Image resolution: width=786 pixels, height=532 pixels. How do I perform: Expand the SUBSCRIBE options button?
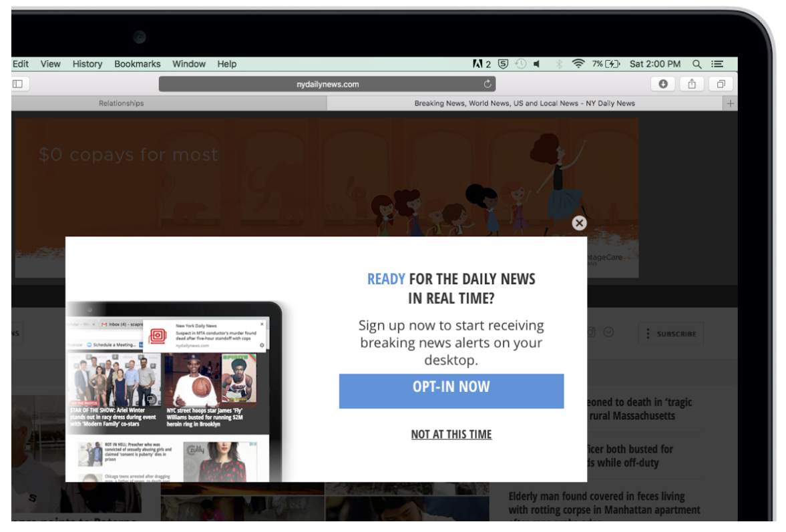point(671,334)
